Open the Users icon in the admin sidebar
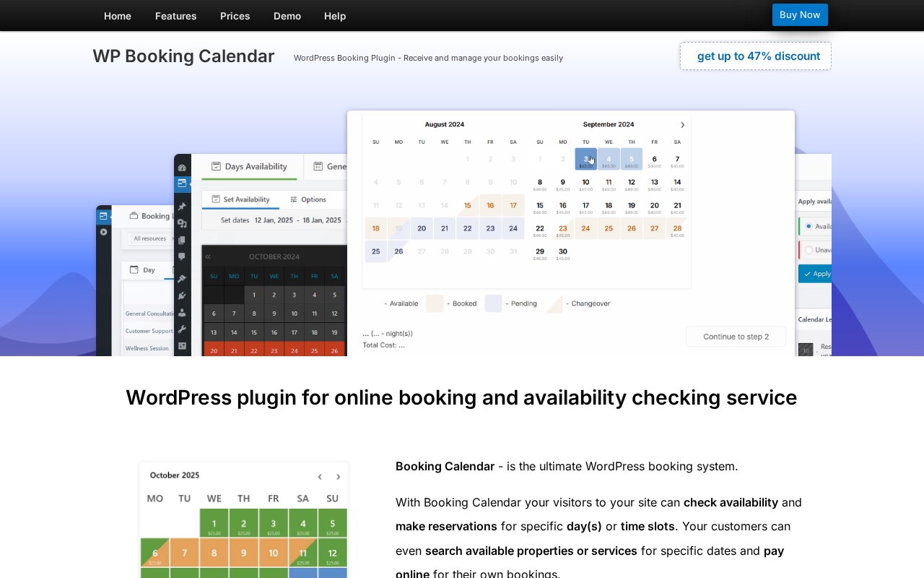 [x=182, y=312]
